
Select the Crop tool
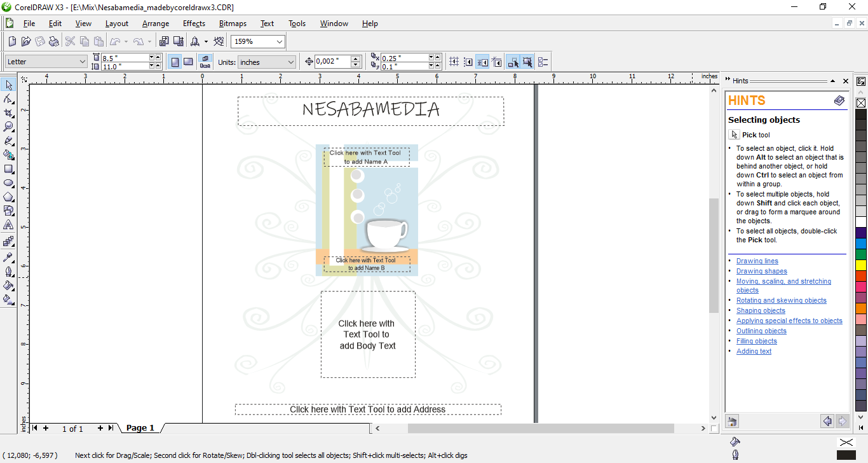tap(9, 113)
